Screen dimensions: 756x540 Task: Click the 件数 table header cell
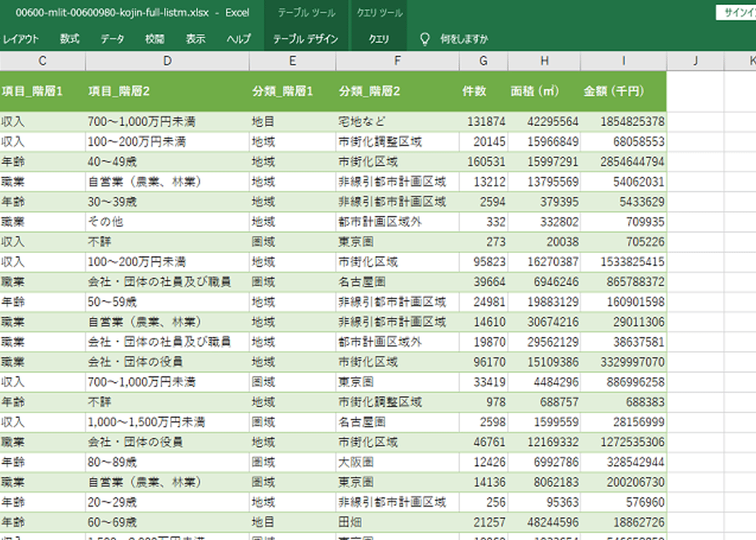(484, 91)
